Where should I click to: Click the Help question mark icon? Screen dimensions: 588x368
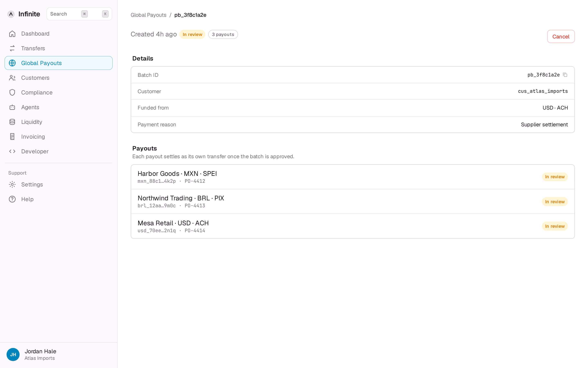coord(12,199)
